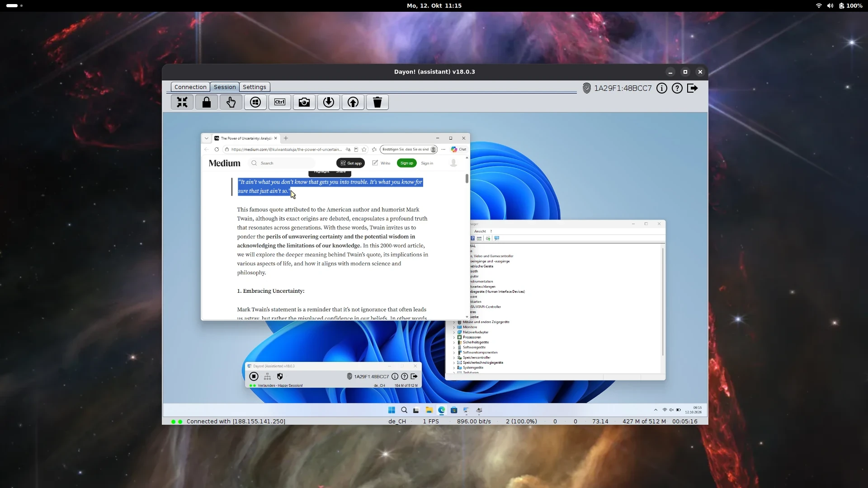Expand the Monitore node in Device Manager
Screen dimensions: 868x488
point(454,327)
